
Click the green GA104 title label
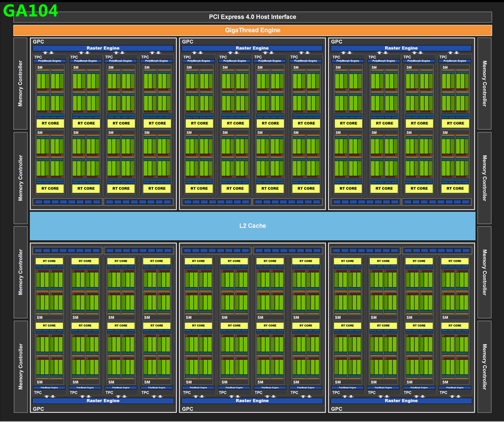pyautogui.click(x=31, y=11)
